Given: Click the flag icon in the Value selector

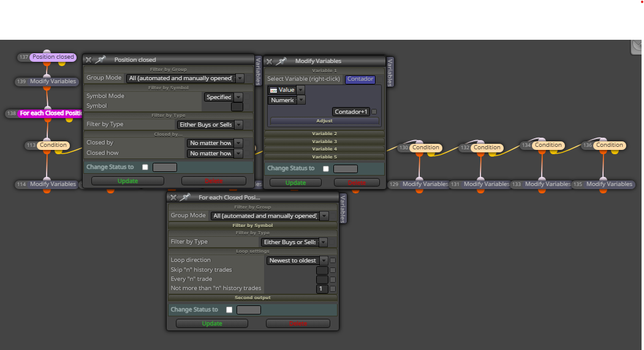Looking at the screenshot, I should pos(273,90).
